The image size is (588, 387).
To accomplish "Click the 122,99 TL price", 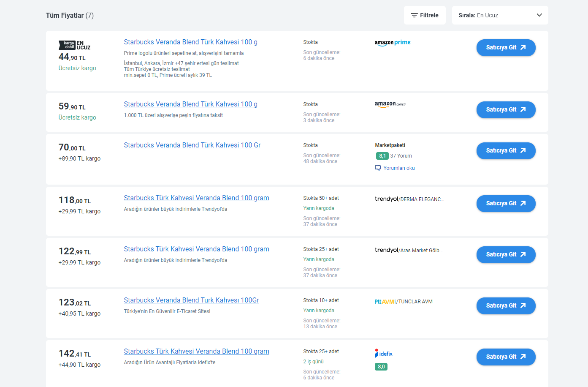I will point(75,251).
